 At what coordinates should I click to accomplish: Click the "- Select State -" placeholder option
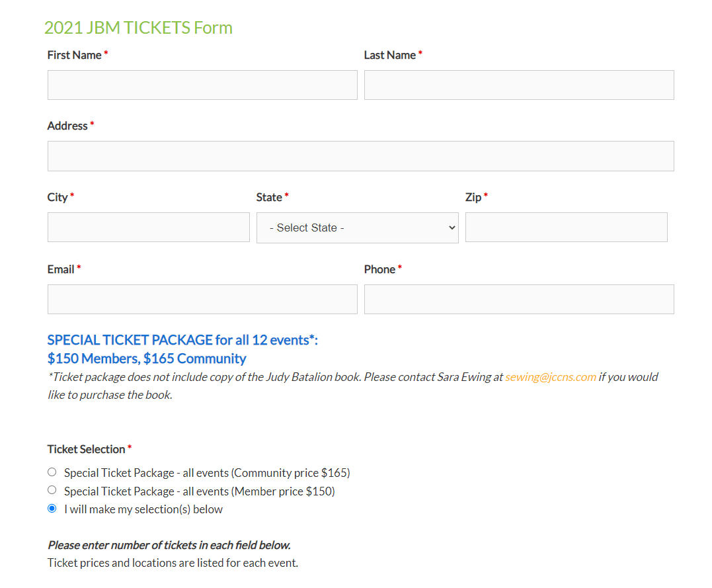(x=305, y=228)
